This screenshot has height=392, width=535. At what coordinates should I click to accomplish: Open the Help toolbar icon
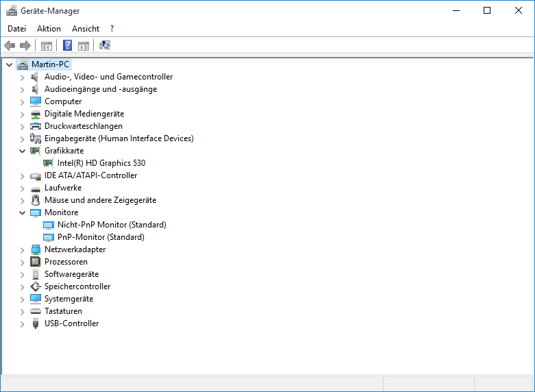(68, 45)
